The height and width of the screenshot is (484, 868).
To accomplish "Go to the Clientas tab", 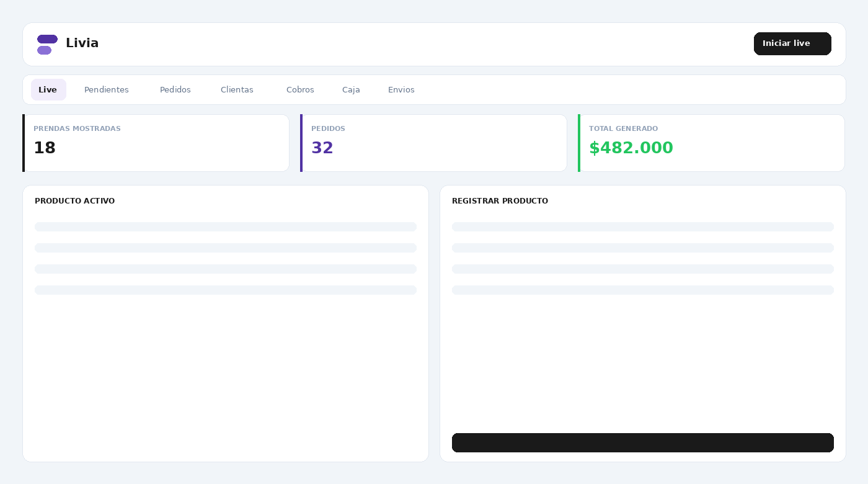I will (237, 89).
